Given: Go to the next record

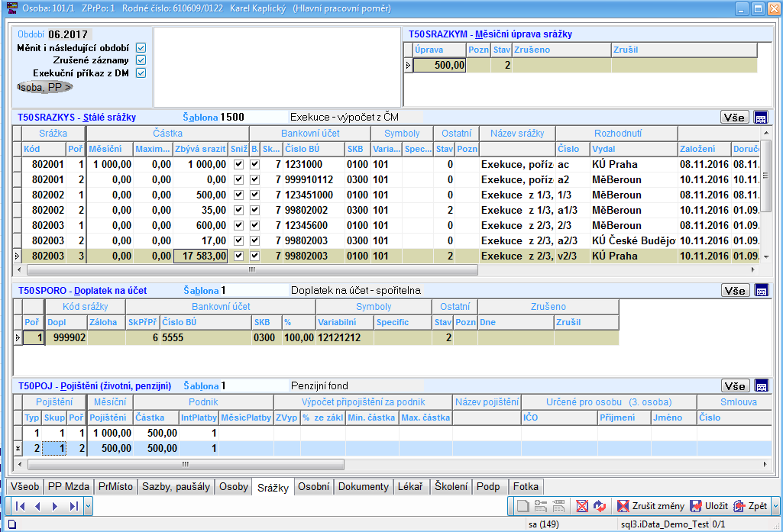Looking at the screenshot, I should pyautogui.click(x=54, y=506).
